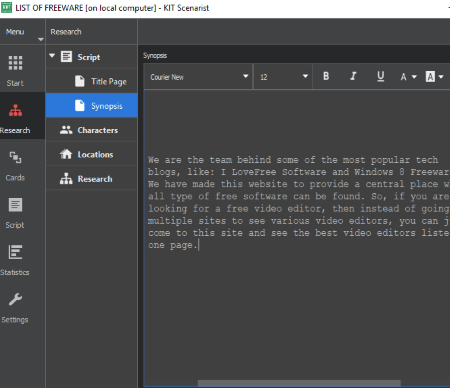This screenshot has width=450, height=388.
Task: Click the Research hierarchy icon in tree
Action: 66,179
